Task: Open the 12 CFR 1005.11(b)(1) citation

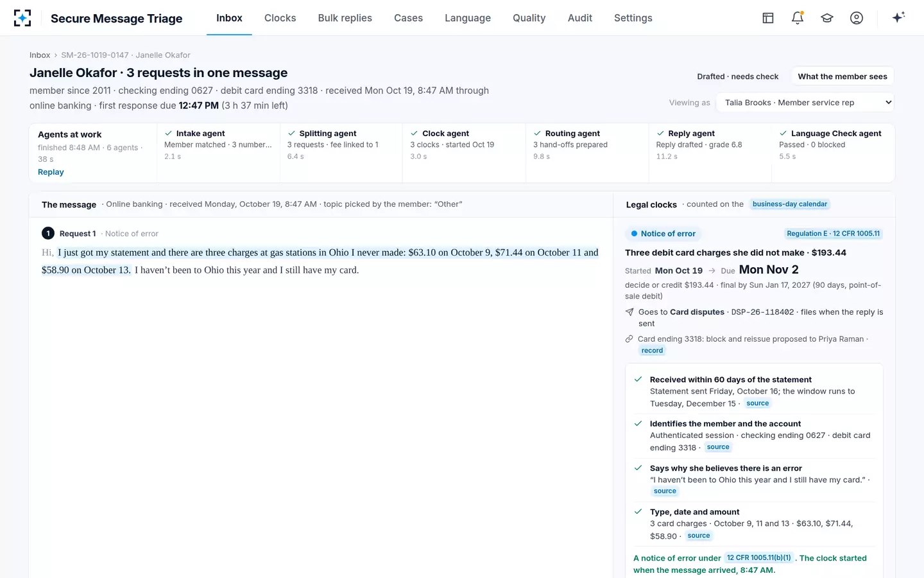Action: point(759,558)
